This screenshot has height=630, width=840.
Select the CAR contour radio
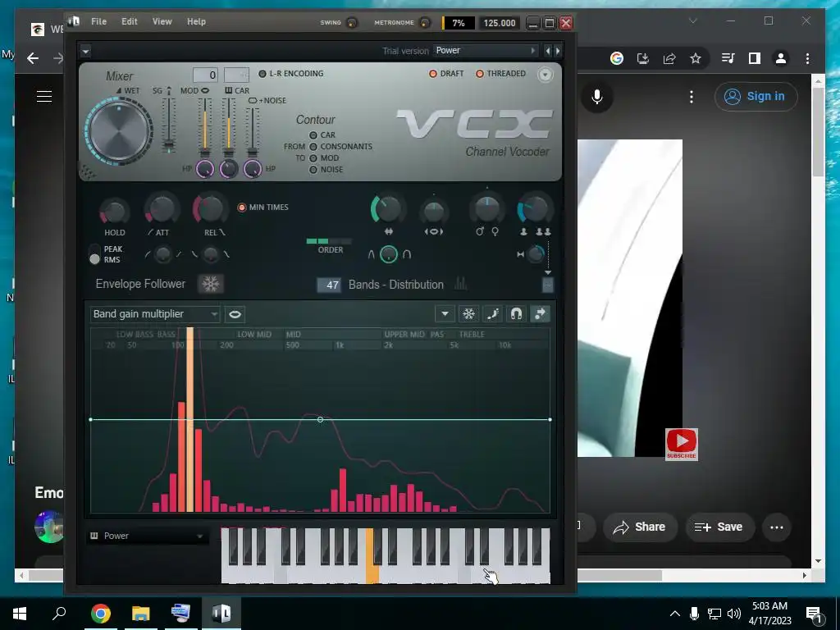tap(313, 135)
